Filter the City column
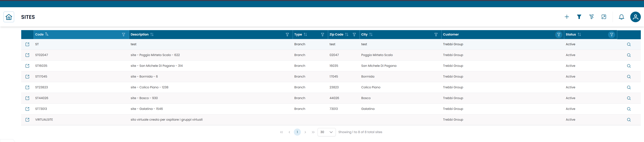644x142 pixels. click(x=436, y=35)
